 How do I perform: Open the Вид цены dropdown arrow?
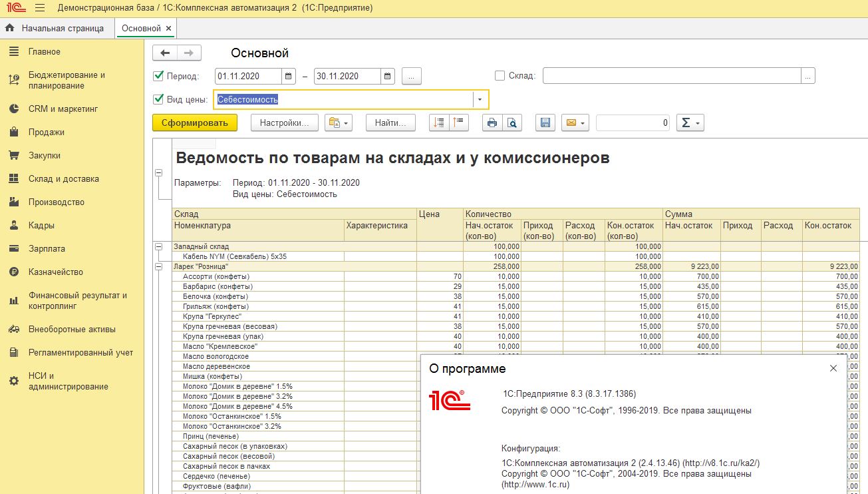(x=480, y=100)
